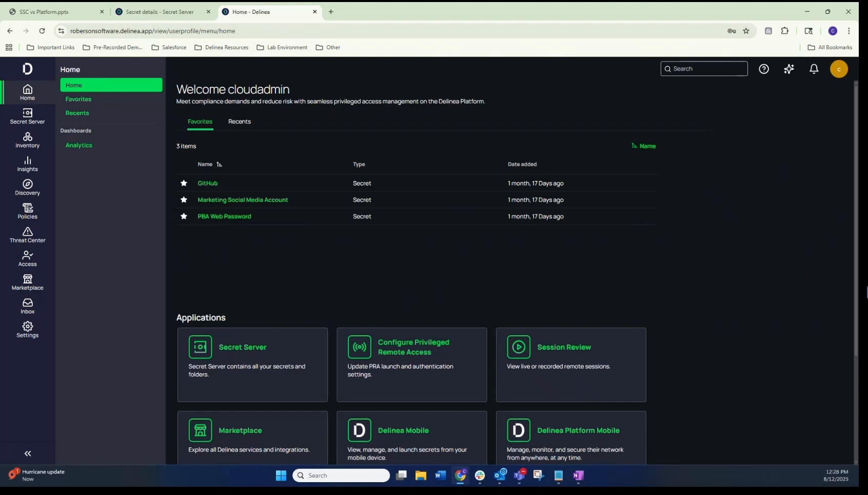The image size is (868, 495).
Task: Select the Inventory sidebar icon
Action: tap(27, 140)
